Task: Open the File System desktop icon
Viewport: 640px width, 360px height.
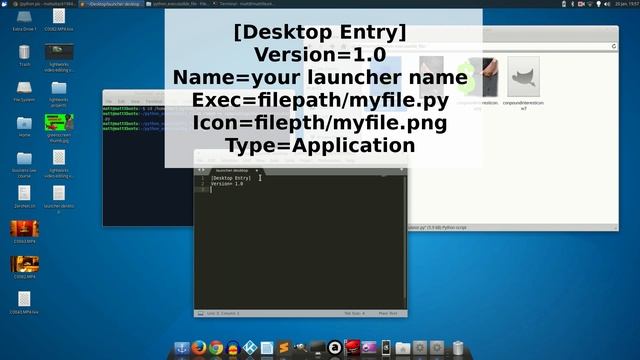Action: (24, 91)
